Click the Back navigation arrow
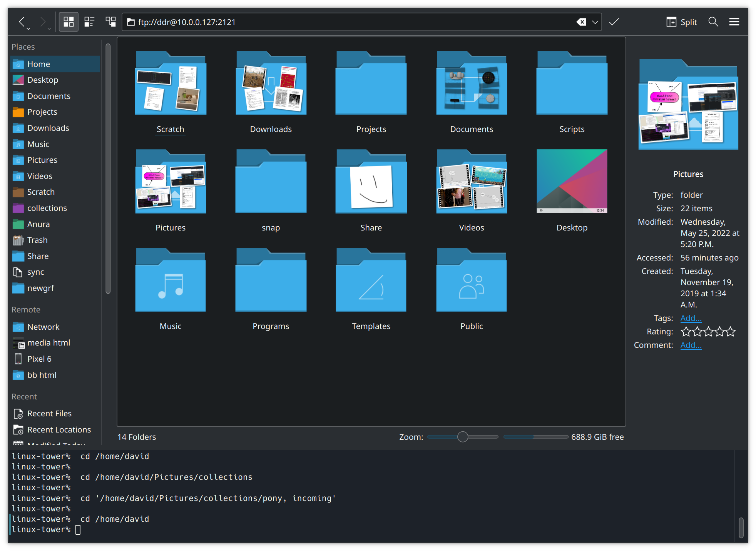756x551 pixels. tap(22, 22)
